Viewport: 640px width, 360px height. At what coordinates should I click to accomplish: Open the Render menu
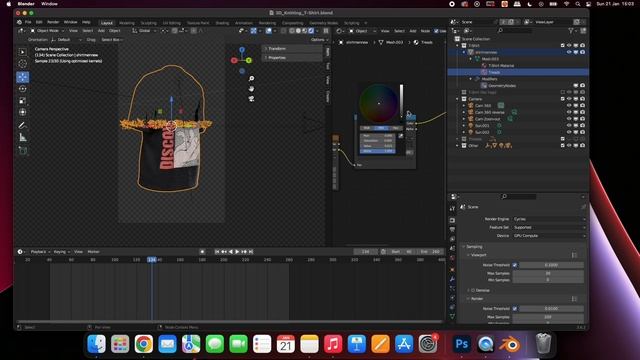(53, 22)
